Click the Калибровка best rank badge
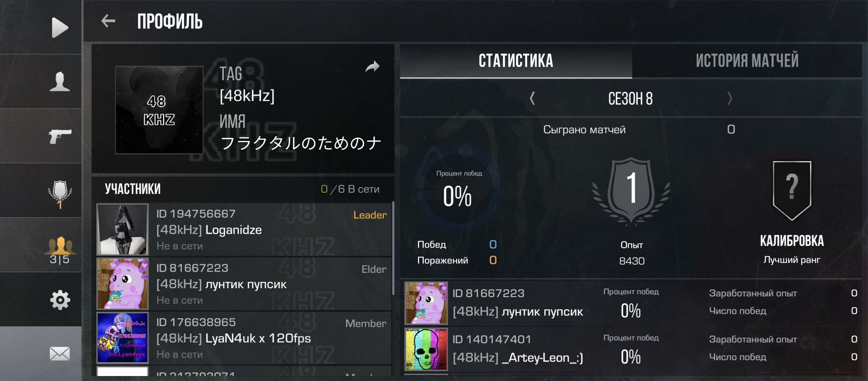 click(x=792, y=191)
